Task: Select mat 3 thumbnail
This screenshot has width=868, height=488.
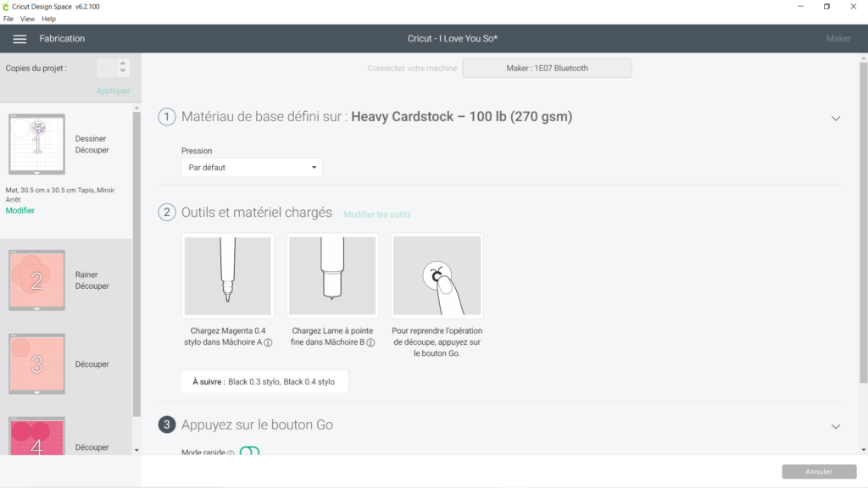Action: [x=36, y=363]
